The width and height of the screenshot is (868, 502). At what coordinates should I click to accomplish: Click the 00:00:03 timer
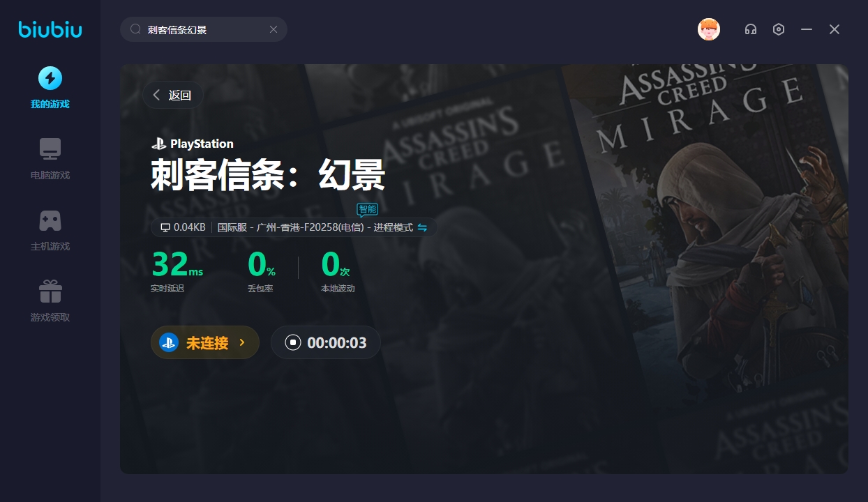(337, 343)
